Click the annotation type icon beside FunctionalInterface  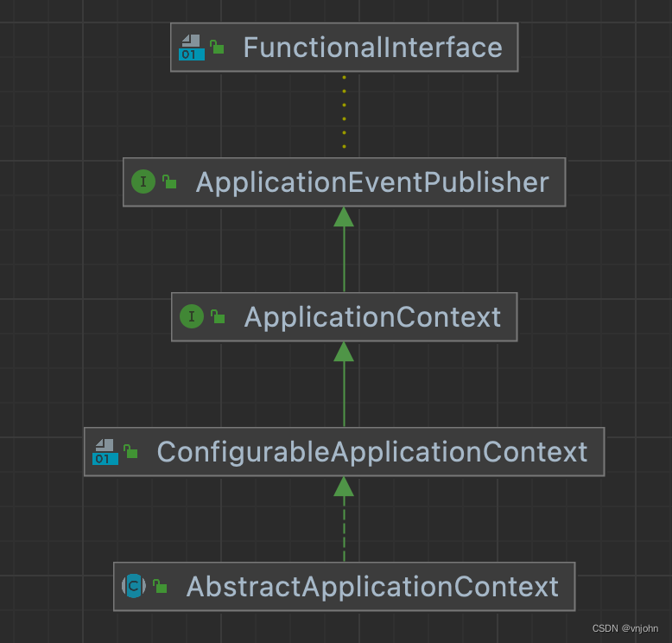pyautogui.click(x=191, y=48)
